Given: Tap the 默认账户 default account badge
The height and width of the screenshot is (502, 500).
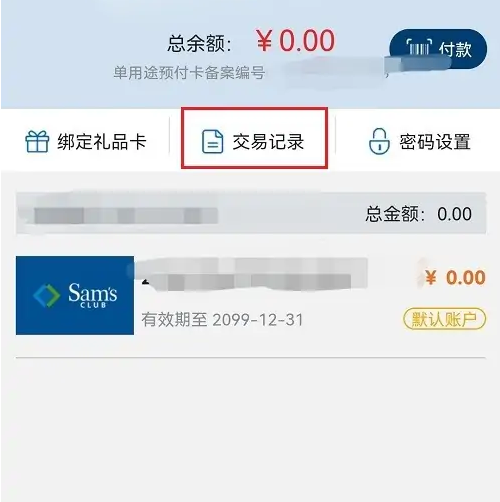Looking at the screenshot, I should [x=445, y=319].
